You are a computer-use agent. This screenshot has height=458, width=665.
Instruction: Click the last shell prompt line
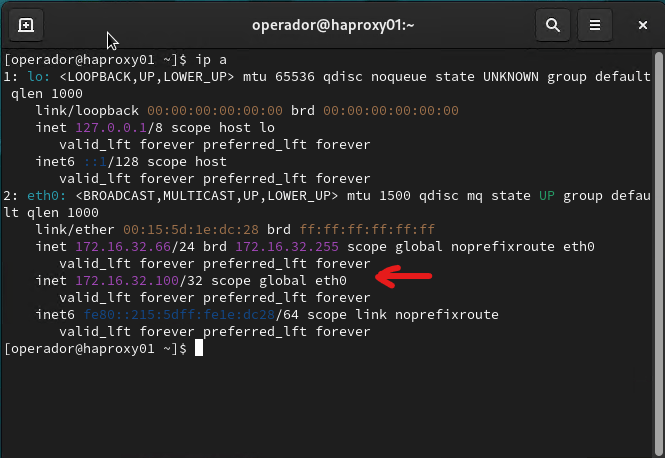pos(96,349)
